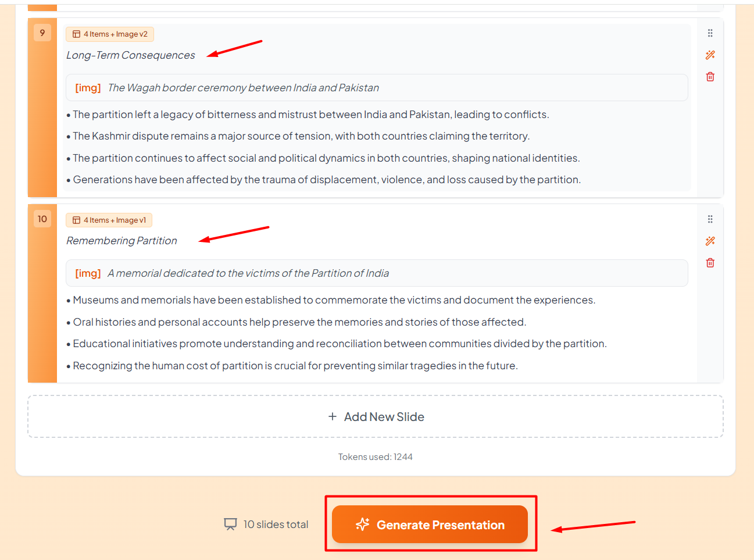Click the sparkle icon on Generate Presentation
The height and width of the screenshot is (560, 754).
(362, 525)
